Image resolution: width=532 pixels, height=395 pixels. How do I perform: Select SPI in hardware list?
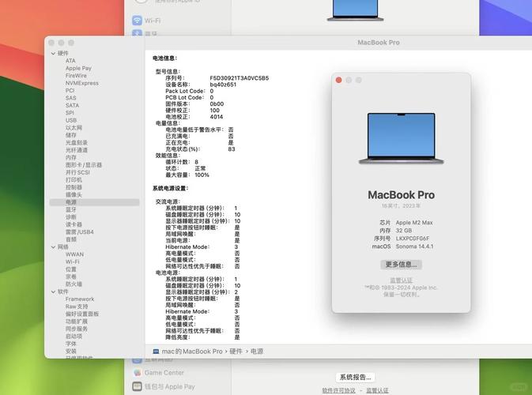[70, 113]
